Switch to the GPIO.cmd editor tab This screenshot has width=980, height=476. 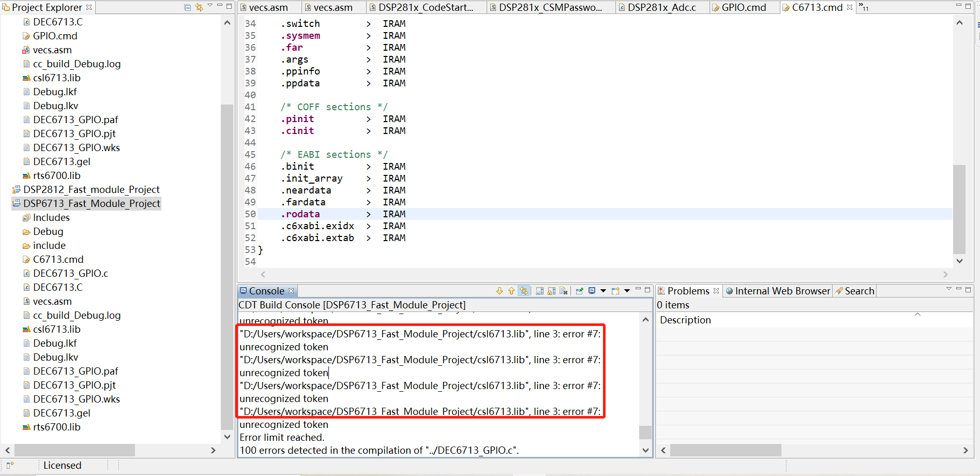pyautogui.click(x=744, y=7)
